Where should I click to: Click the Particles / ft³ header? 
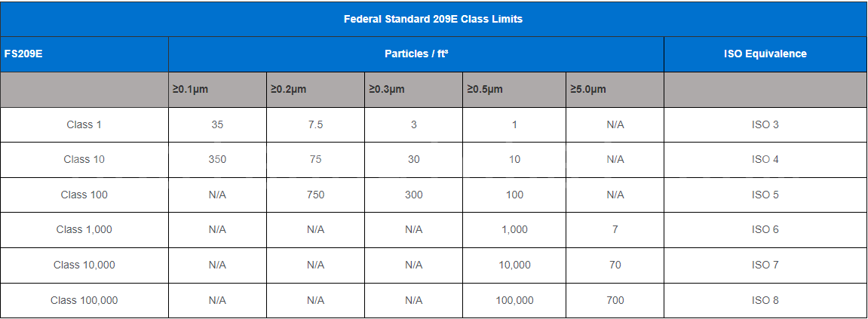click(416, 54)
